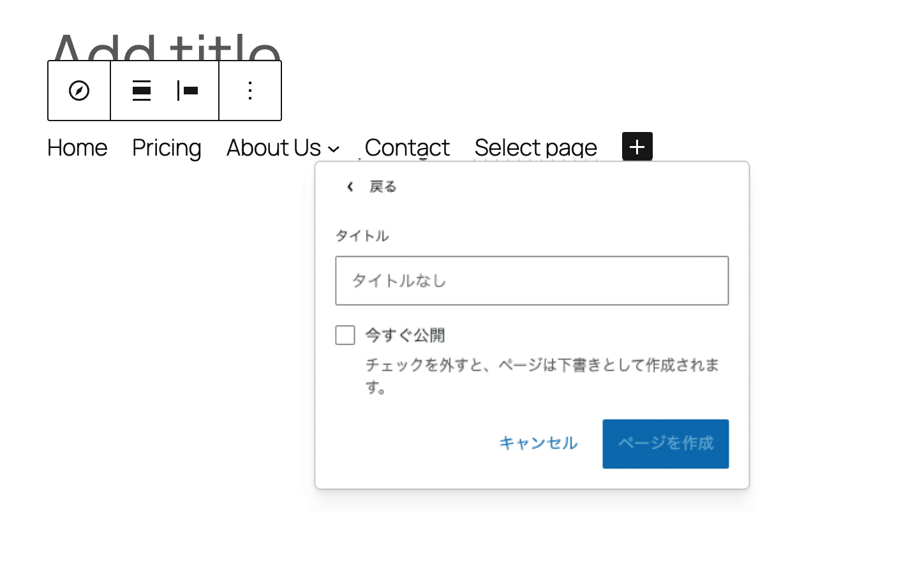Click the justify items toolbar icon
The image size is (915, 588).
[188, 91]
